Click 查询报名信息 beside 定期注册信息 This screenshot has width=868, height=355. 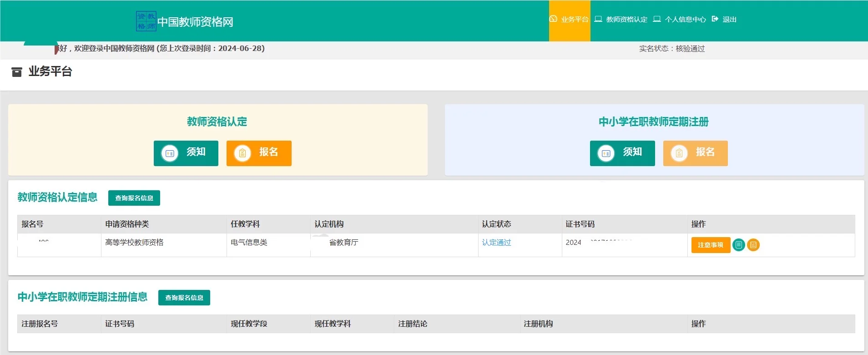point(184,298)
